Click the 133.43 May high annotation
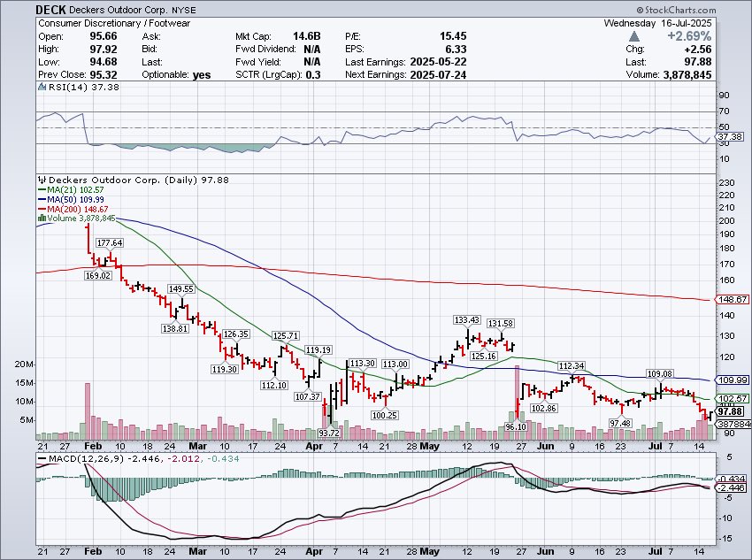This screenshot has height=560, width=752. click(x=466, y=319)
